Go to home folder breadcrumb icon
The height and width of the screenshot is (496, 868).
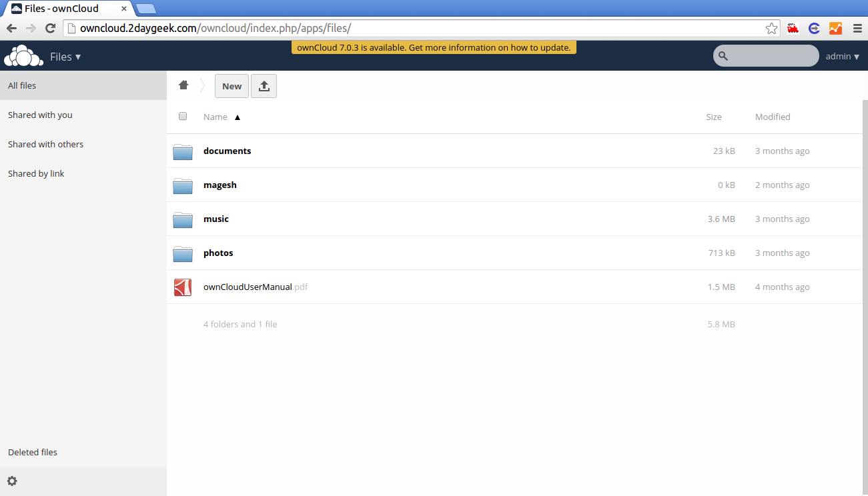183,85
